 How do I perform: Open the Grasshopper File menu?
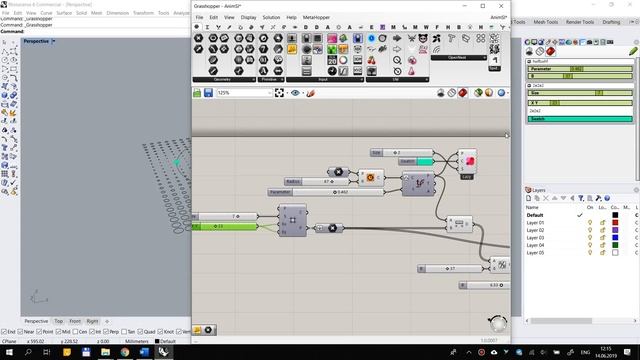(x=199, y=18)
